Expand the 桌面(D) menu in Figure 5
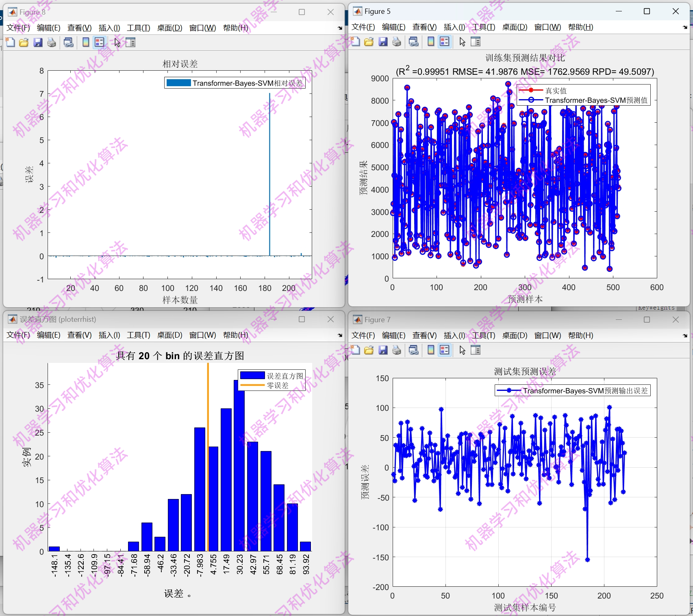 514,27
